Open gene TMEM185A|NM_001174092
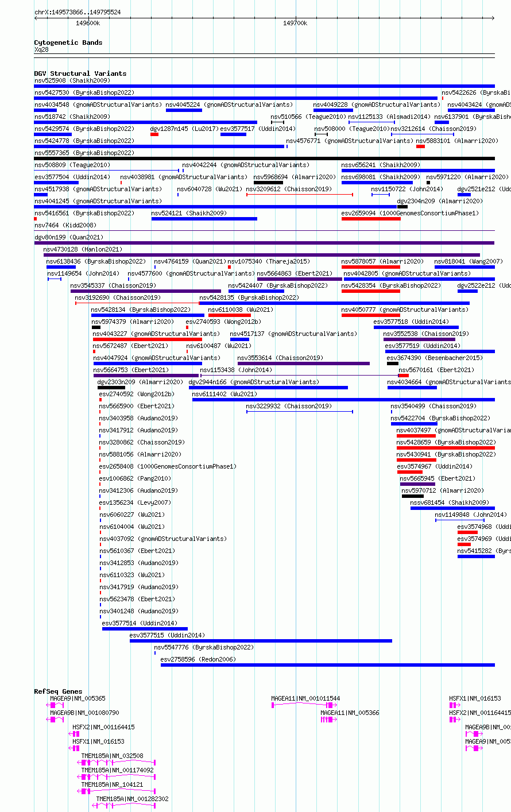511x812 pixels. click(x=118, y=770)
